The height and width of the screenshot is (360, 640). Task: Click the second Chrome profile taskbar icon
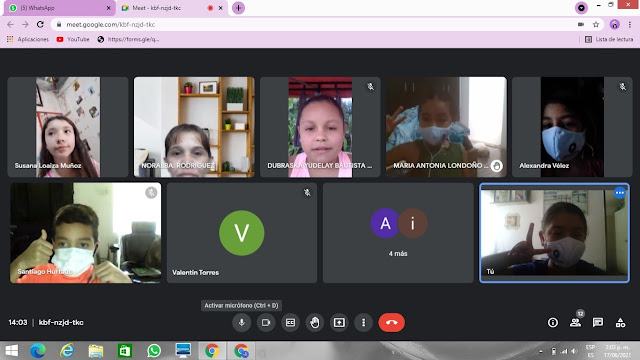coord(241,351)
